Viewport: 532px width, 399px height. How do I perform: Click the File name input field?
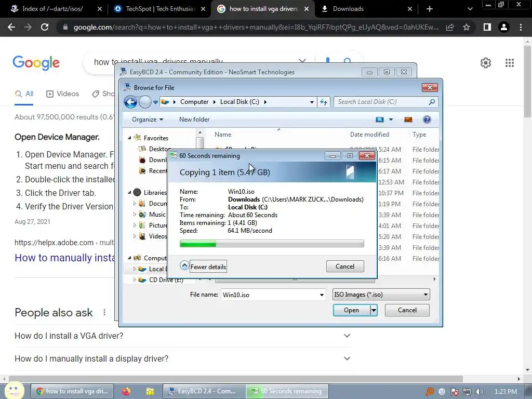[270, 295]
